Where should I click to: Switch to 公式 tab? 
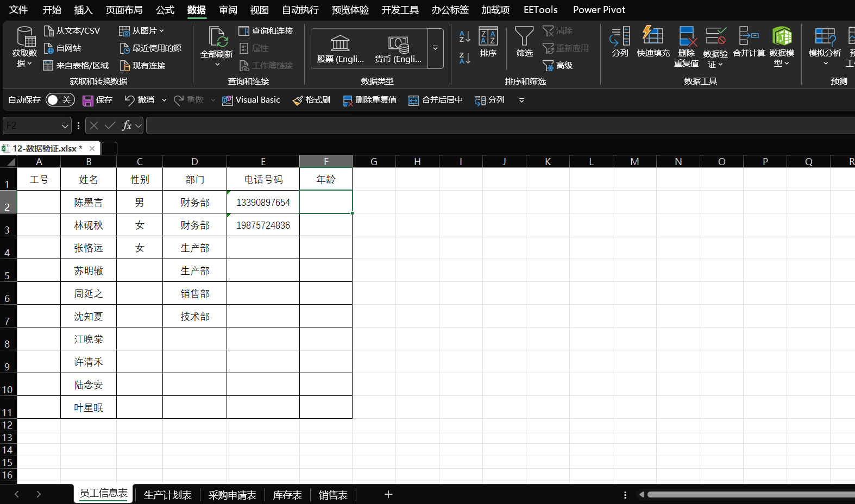[165, 10]
